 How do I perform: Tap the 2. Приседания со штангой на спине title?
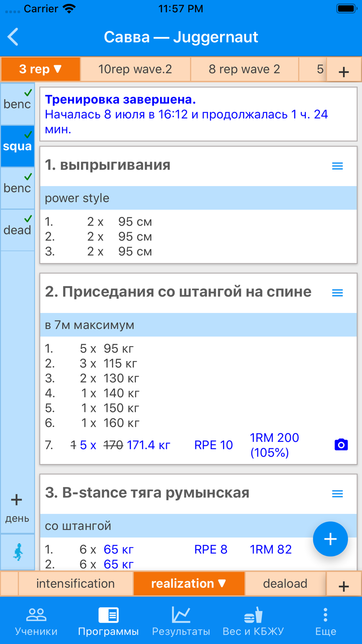tap(178, 292)
